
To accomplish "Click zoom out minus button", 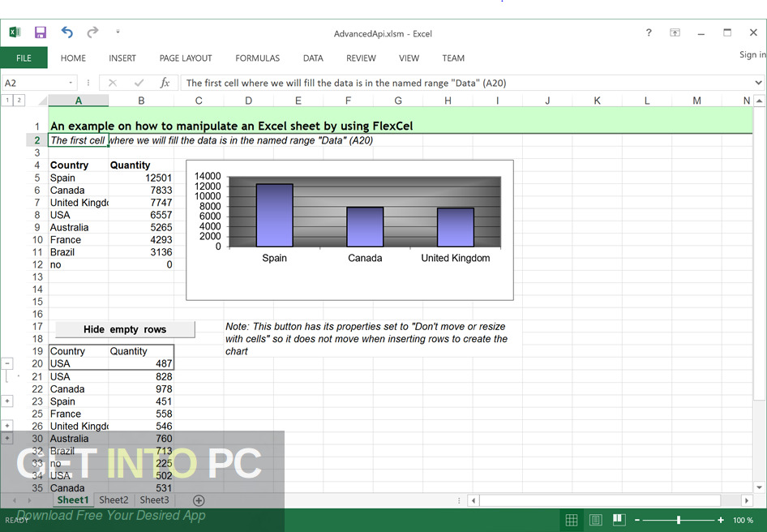I will pos(637,520).
